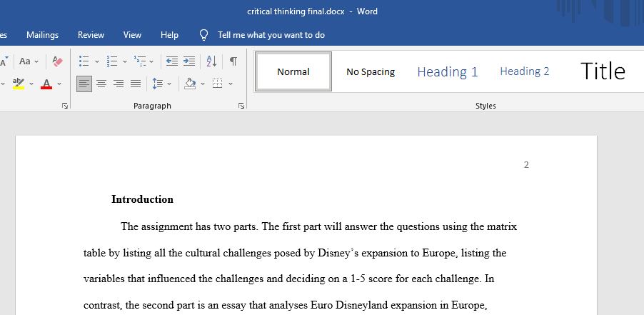Viewport: 644px width, 315px height.
Task: Click page number 2 in header
Action: (x=526, y=165)
